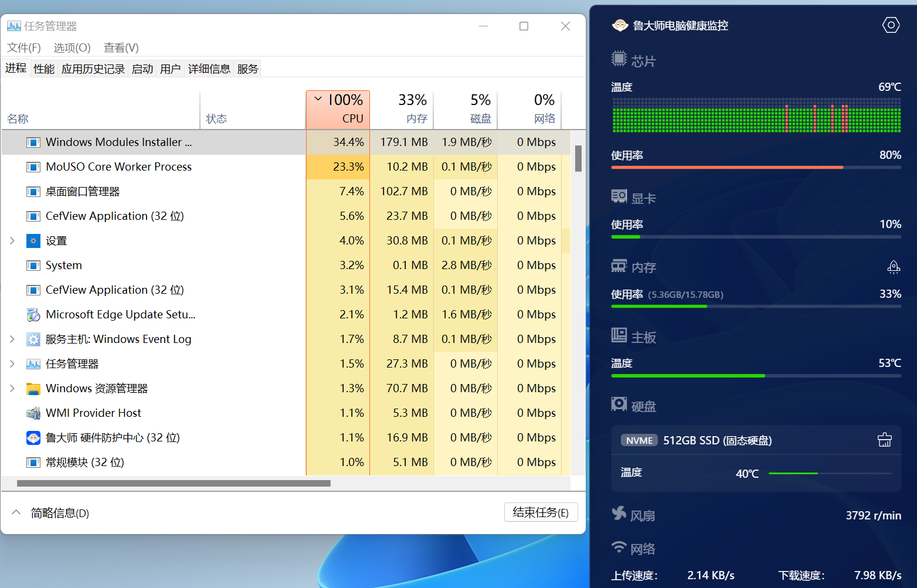Open the Lu Master monitor settings hexagon icon
Screen dimensions: 917x588
tap(891, 25)
